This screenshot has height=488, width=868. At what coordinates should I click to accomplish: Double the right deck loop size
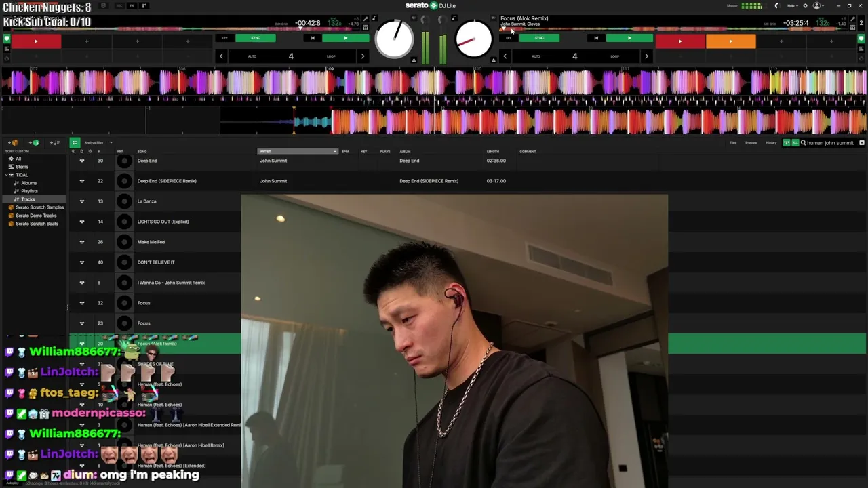pos(646,56)
